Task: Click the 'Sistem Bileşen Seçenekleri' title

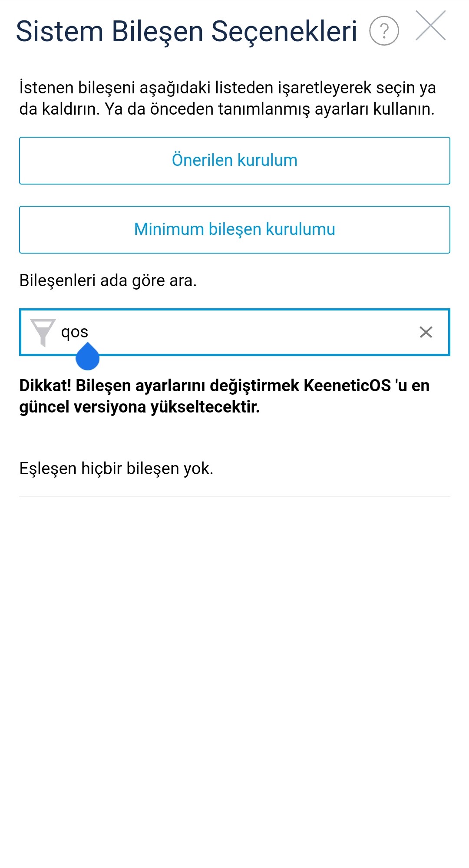Action: pyautogui.click(x=187, y=32)
